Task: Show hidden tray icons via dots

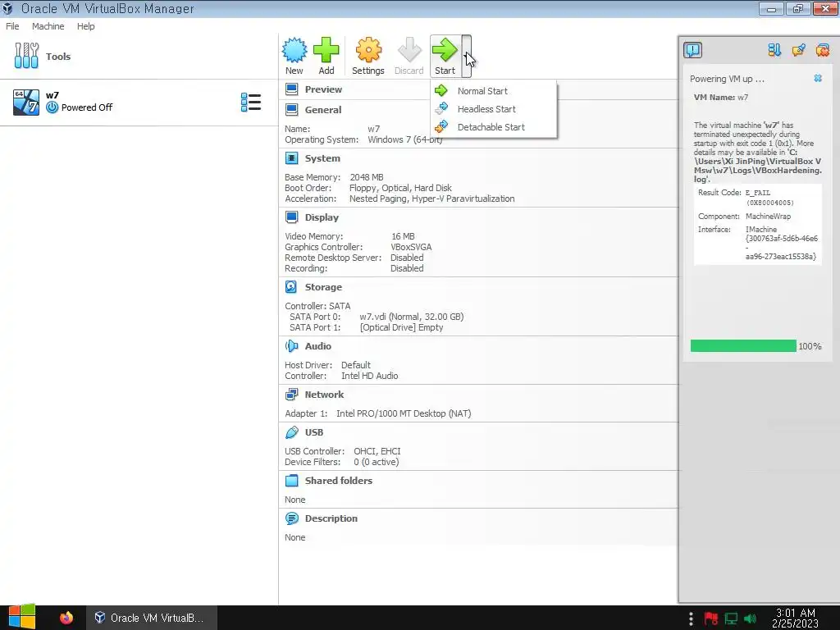Action: pyautogui.click(x=691, y=619)
